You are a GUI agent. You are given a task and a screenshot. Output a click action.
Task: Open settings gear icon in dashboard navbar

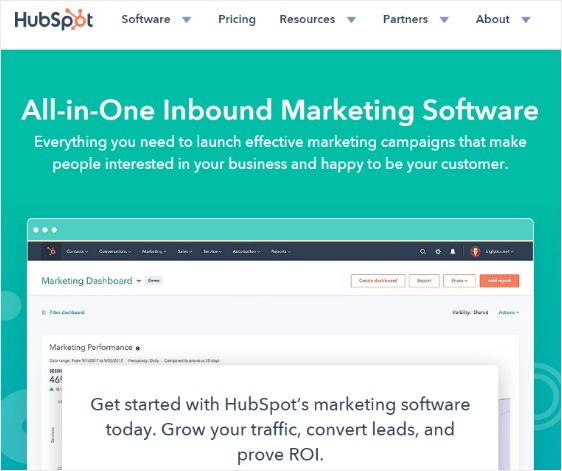click(x=438, y=252)
